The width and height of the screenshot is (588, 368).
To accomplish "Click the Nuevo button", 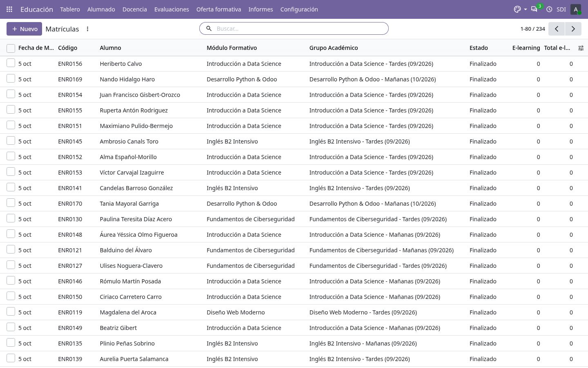I will 24,29.
